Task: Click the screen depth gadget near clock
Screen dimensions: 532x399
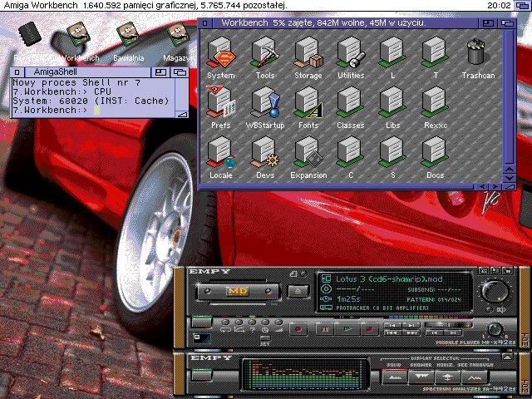Action: click(522, 5)
